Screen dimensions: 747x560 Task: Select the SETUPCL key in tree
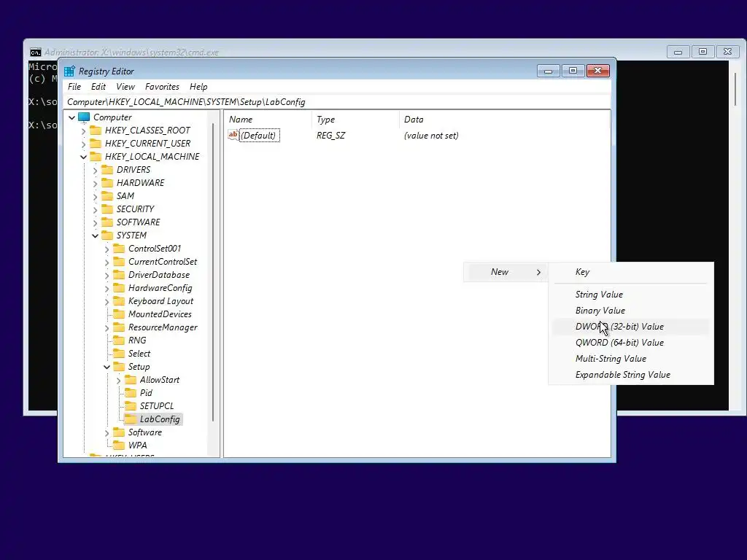pos(157,406)
